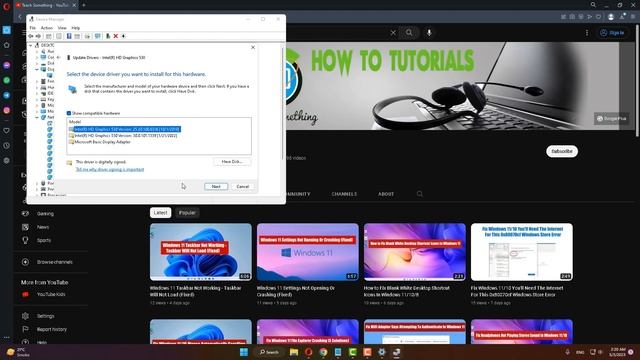Open the driver signing importance link
The width and height of the screenshot is (640, 360).
[x=110, y=169]
